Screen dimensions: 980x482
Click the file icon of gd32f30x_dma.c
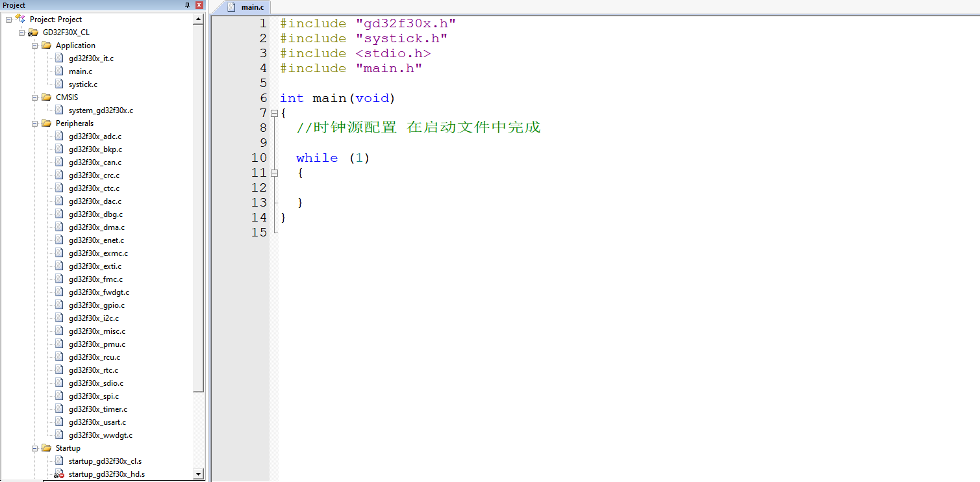pyautogui.click(x=59, y=227)
